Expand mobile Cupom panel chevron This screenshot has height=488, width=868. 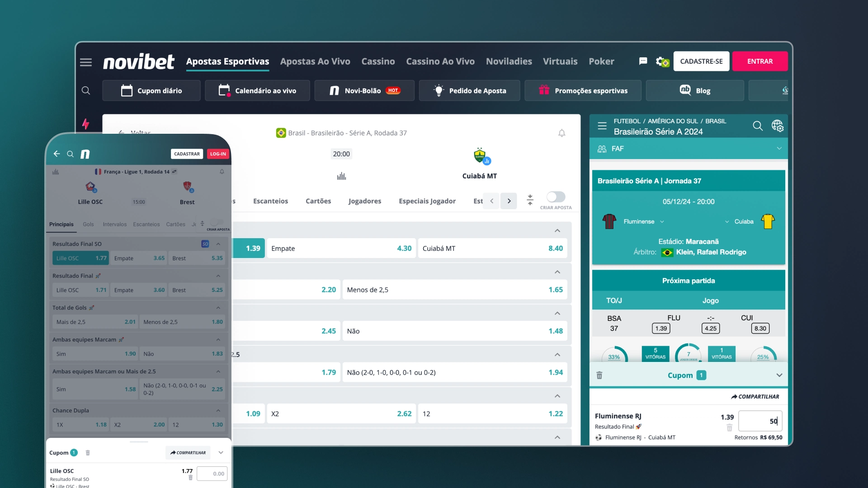[221, 452]
